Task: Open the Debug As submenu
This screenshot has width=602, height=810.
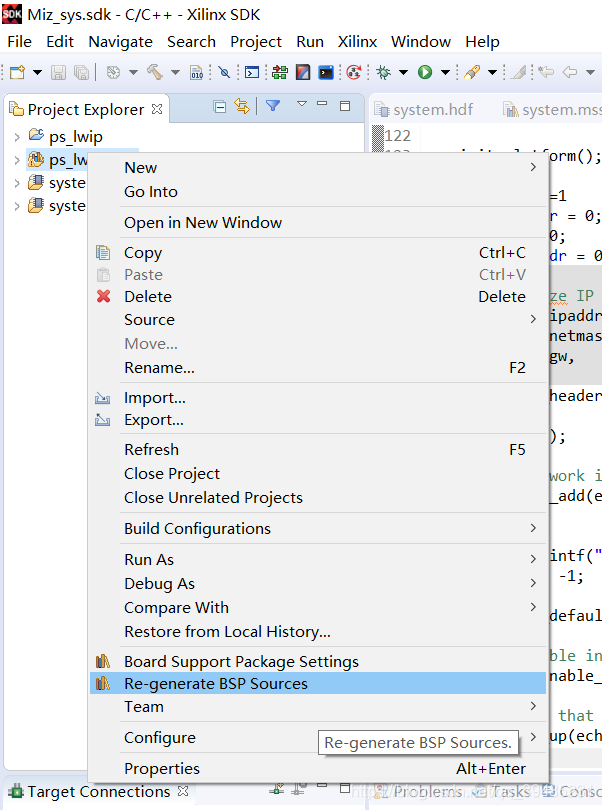Action: point(318,584)
